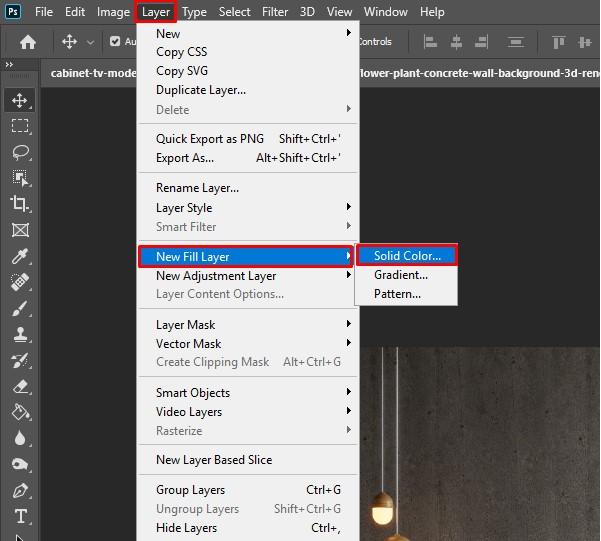The height and width of the screenshot is (541, 601).
Task: Open the Select menu
Action: pos(235,12)
